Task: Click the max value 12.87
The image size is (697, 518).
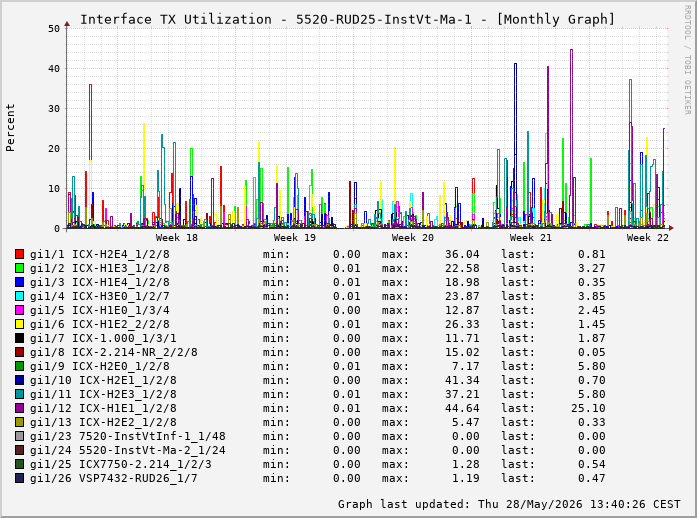Action: pyautogui.click(x=462, y=310)
